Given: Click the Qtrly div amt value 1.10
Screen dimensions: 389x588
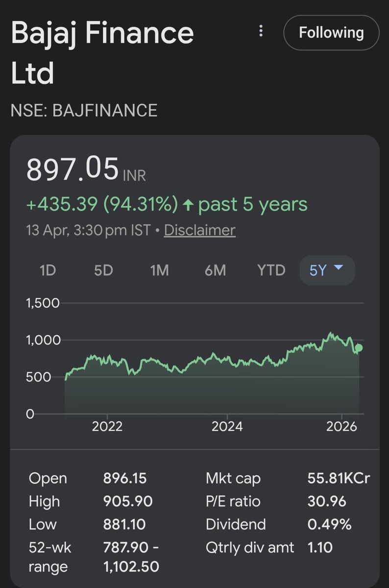Looking at the screenshot, I should (x=319, y=547).
